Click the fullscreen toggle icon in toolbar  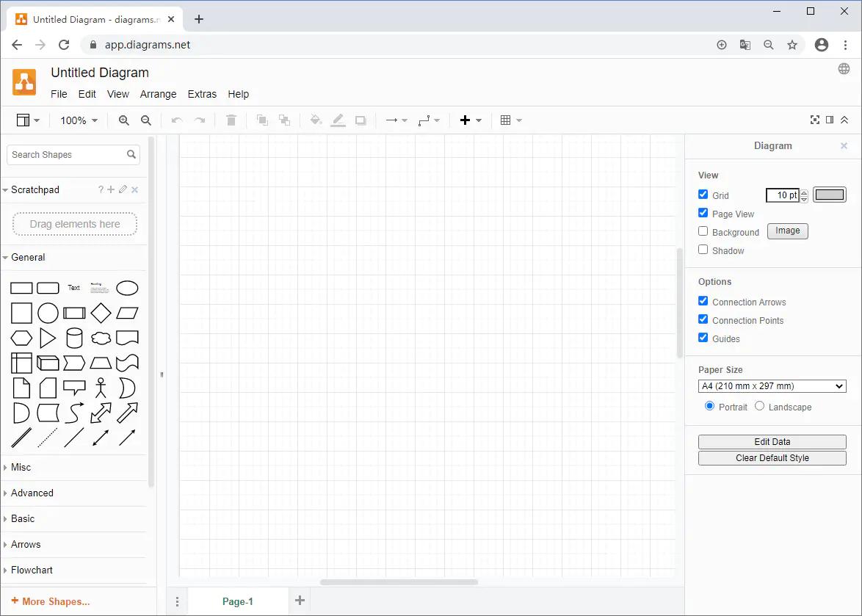pos(814,120)
